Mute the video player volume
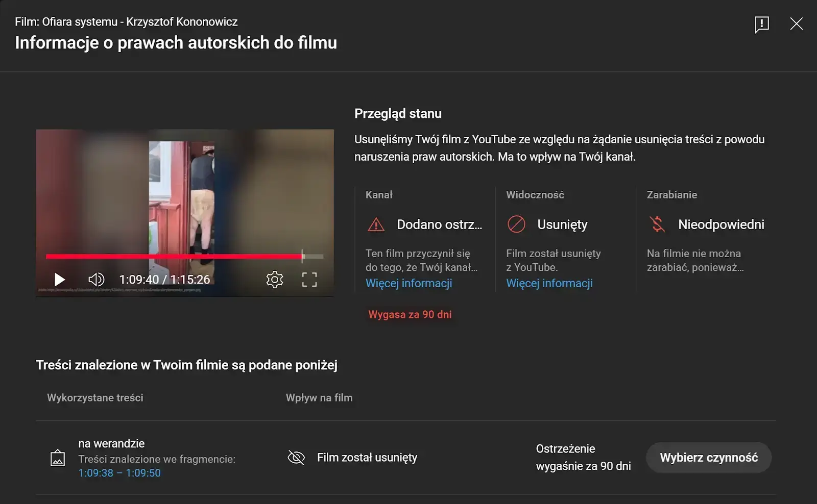Image resolution: width=817 pixels, height=504 pixels. [97, 279]
